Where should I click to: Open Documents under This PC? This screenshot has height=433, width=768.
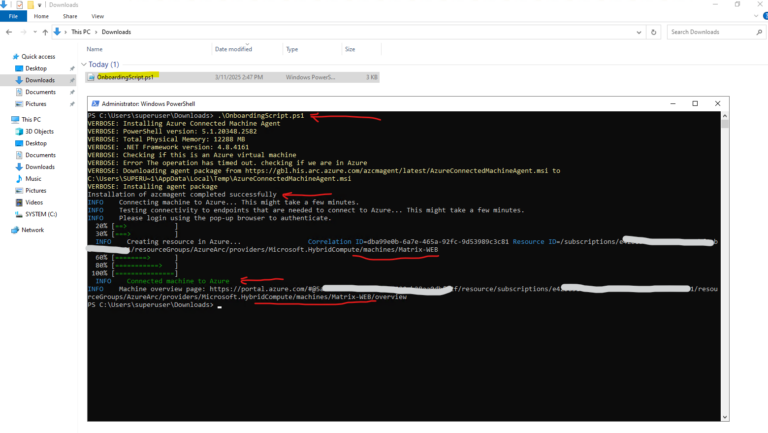click(x=40, y=155)
